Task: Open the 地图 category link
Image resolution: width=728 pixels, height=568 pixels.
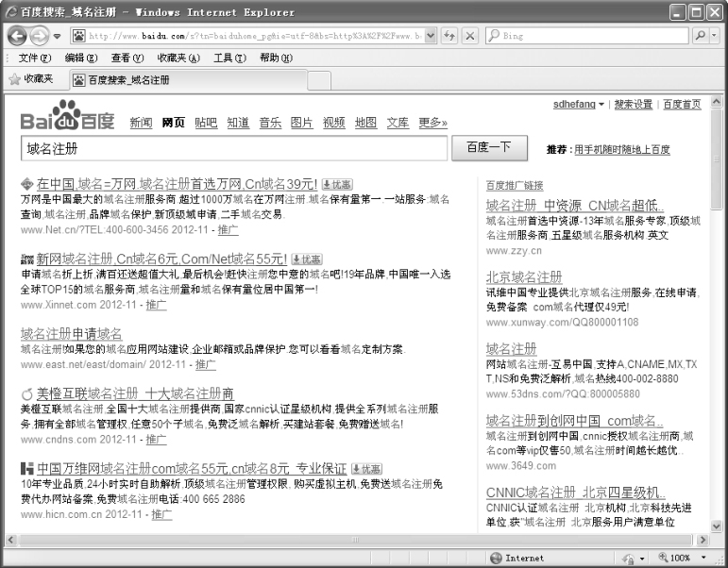Action: (365, 123)
